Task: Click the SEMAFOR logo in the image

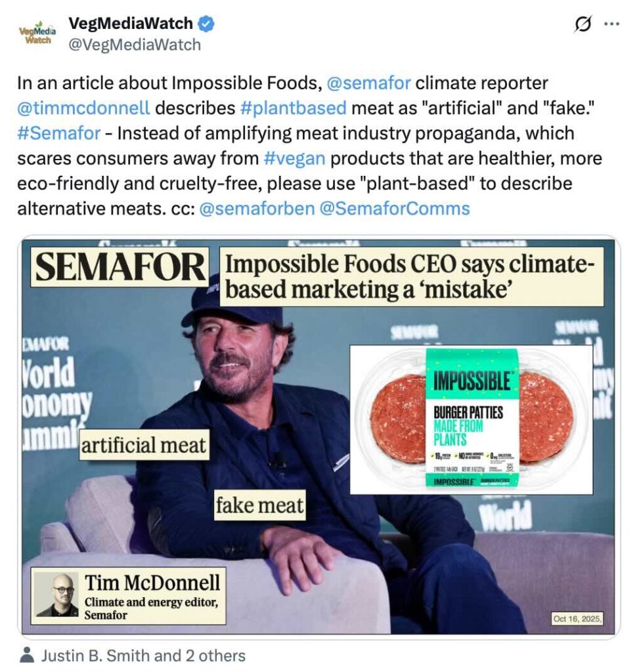Action: 120,267
